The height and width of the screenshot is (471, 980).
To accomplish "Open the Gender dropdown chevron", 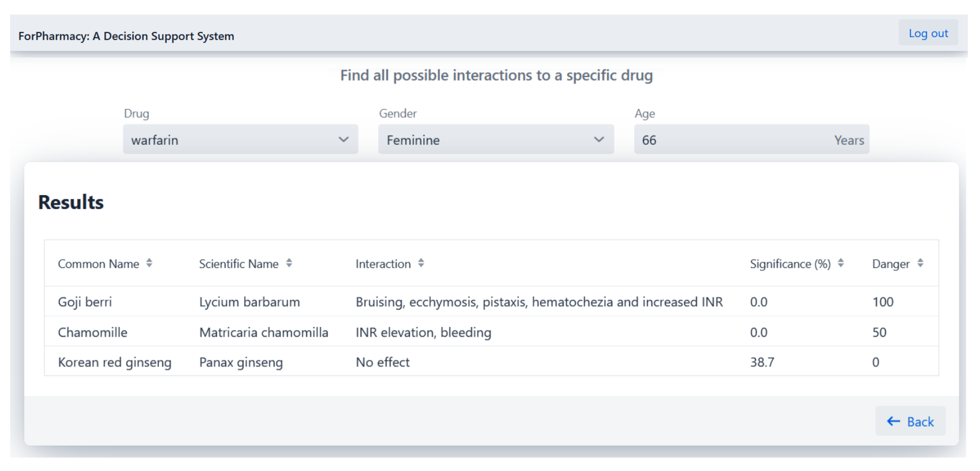I will point(599,140).
